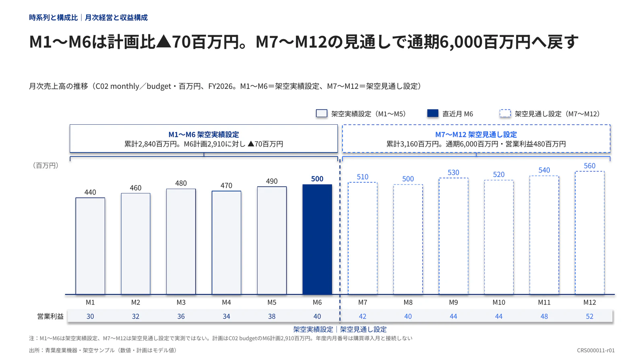Click operating profit value 34 under M4
644x362 pixels.
[x=226, y=316]
